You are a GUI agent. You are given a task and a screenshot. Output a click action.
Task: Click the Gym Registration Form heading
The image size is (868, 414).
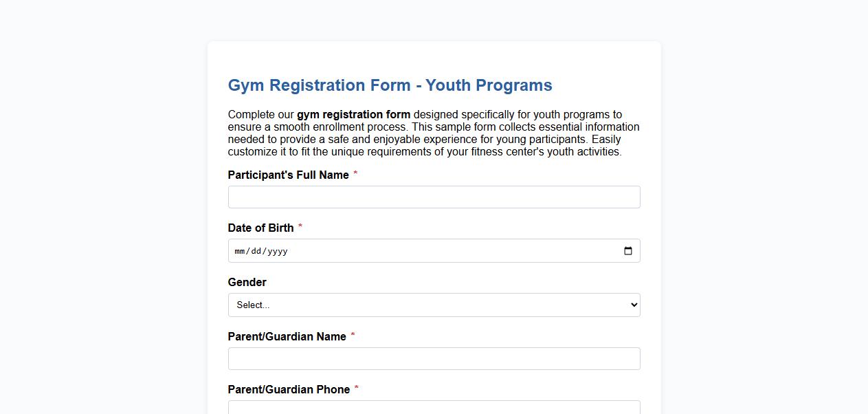[390, 85]
